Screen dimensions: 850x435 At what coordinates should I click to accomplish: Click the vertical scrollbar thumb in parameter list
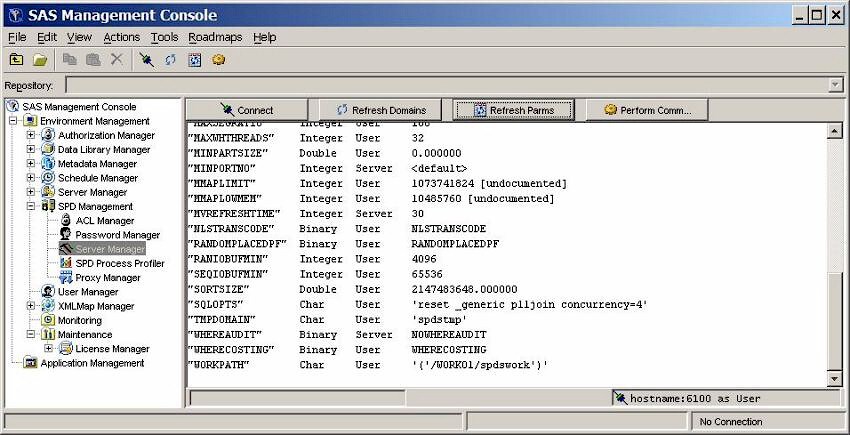pos(835,322)
